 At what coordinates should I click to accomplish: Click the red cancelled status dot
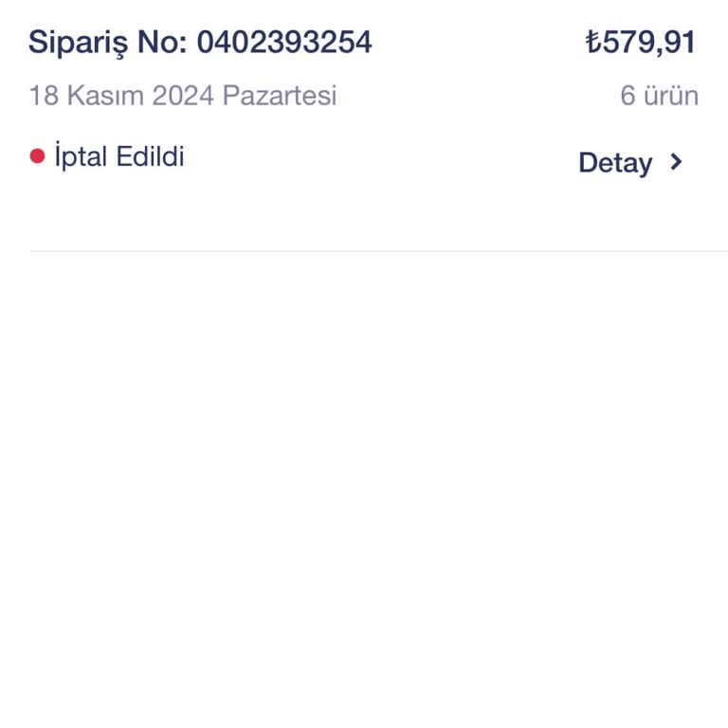click(x=38, y=156)
